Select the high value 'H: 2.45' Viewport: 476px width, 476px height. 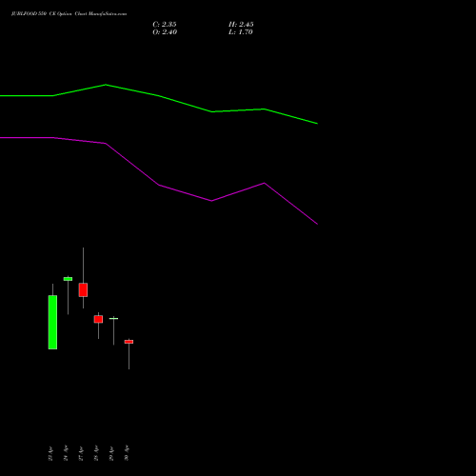point(241,24)
